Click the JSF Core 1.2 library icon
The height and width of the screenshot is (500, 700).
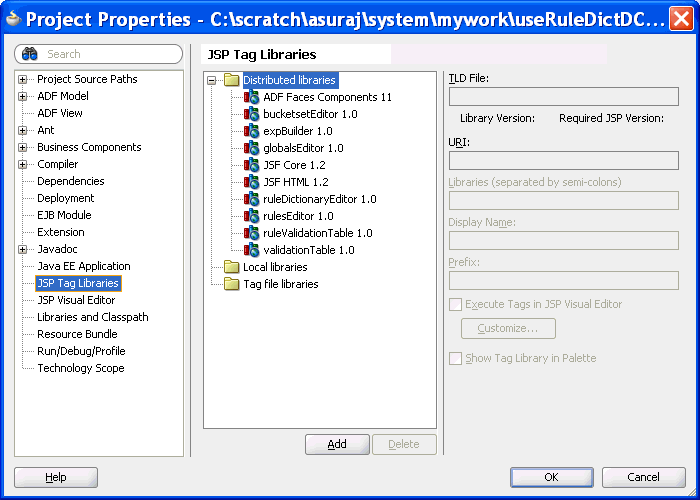click(x=252, y=165)
